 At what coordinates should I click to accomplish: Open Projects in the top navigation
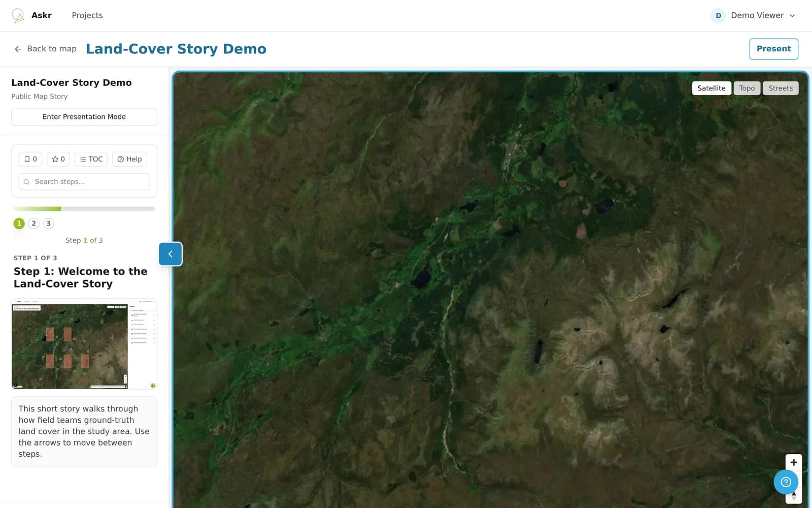tap(87, 15)
